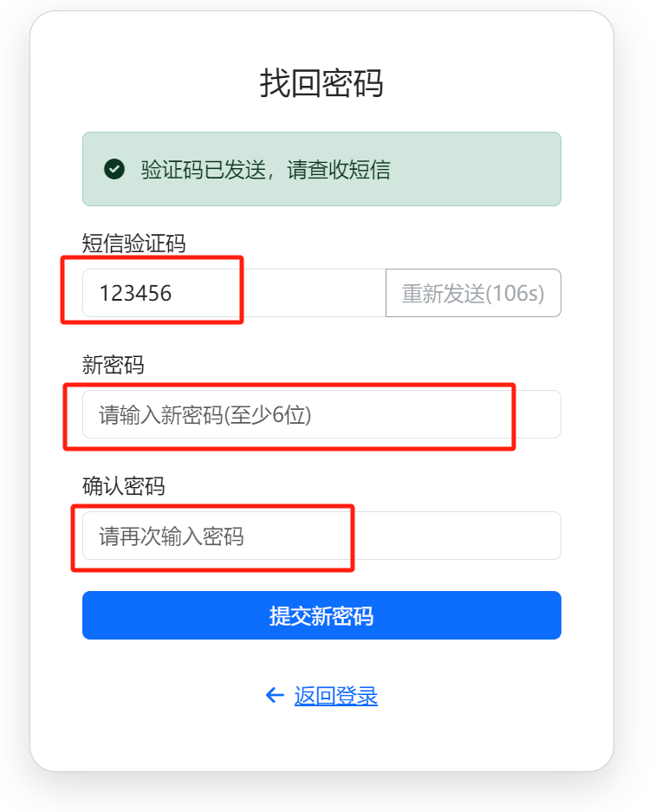Click the 验证码已发送 alert message text
This screenshot has height=812, width=655.
[x=265, y=170]
